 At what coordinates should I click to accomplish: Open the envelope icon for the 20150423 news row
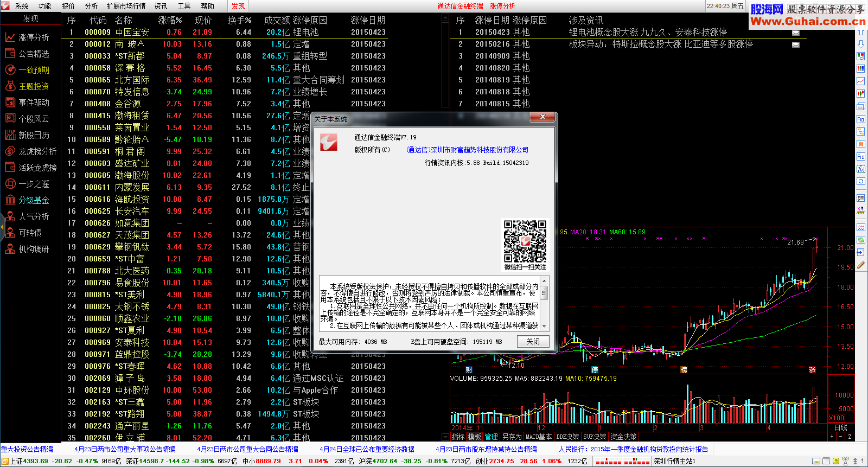pos(796,33)
